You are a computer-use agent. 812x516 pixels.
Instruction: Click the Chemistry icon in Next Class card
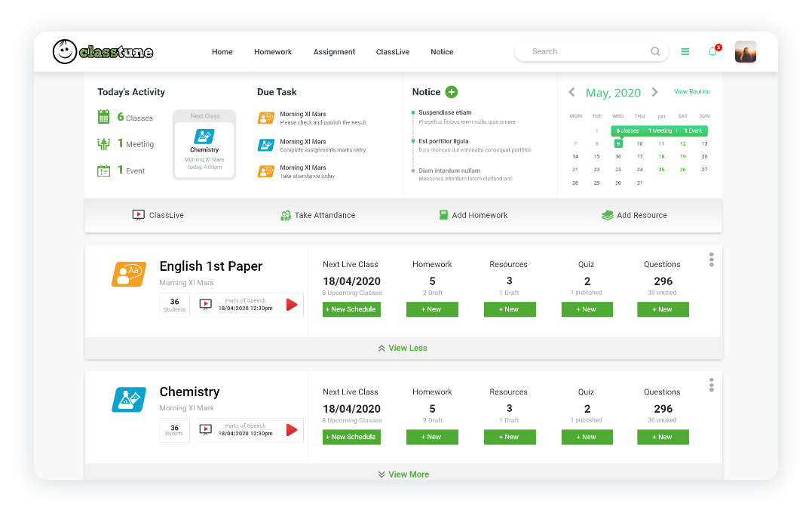pos(204,137)
